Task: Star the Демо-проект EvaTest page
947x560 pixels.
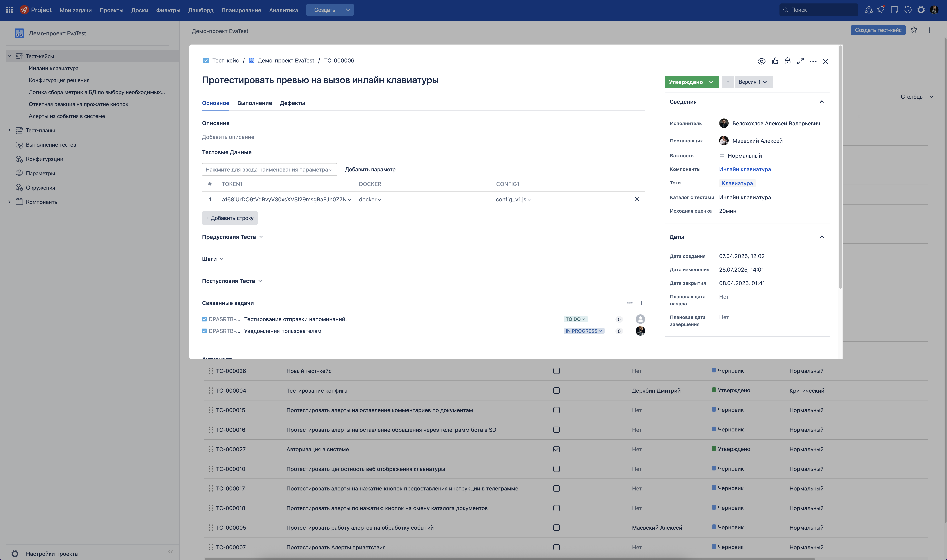Action: pos(914,30)
